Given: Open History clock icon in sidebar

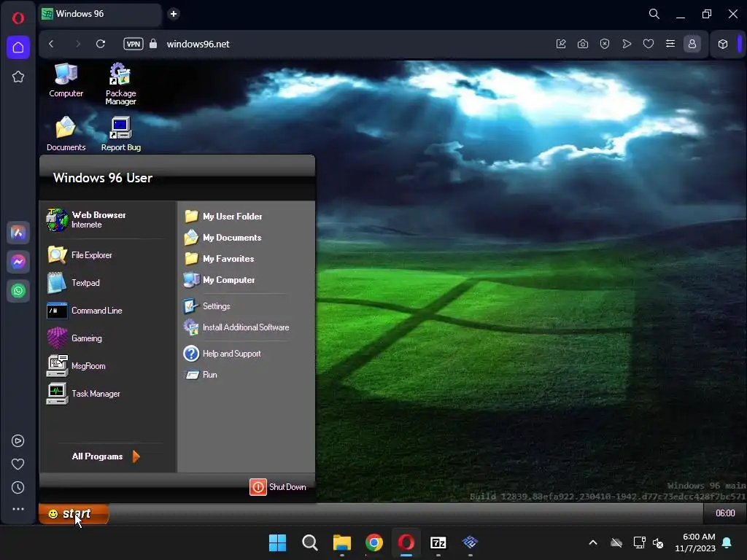Looking at the screenshot, I should tap(18, 487).
